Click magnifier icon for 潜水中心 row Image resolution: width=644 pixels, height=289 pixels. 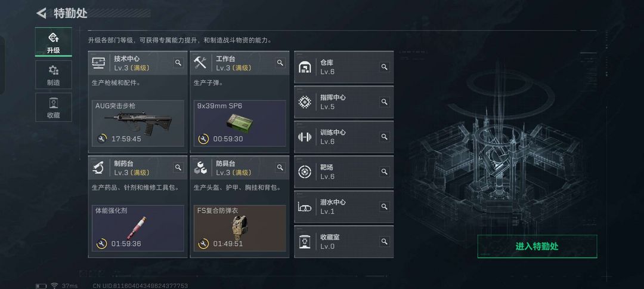385,207
